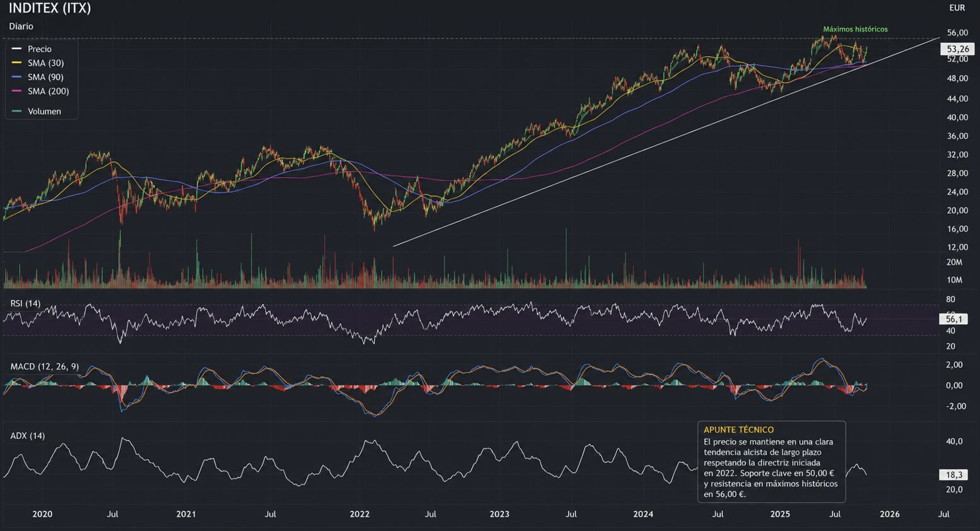This screenshot has height=531, width=980.
Task: Select the MACD (12, 26, 9) indicator label
Action: pos(45,367)
